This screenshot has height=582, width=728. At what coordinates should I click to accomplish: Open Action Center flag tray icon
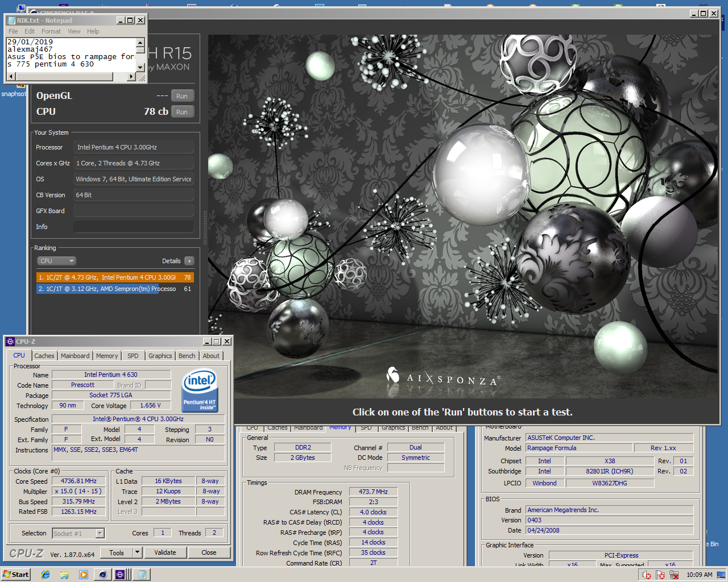click(x=660, y=575)
